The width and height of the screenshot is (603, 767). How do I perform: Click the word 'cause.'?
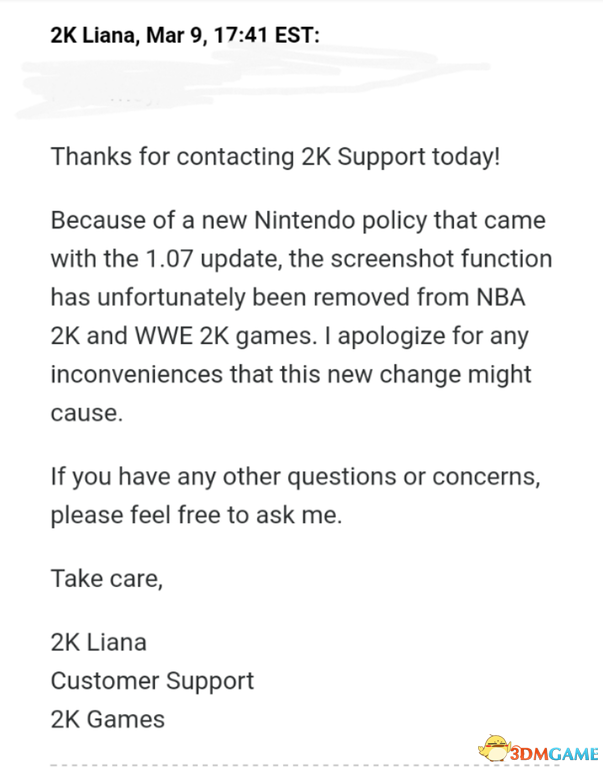(x=86, y=414)
